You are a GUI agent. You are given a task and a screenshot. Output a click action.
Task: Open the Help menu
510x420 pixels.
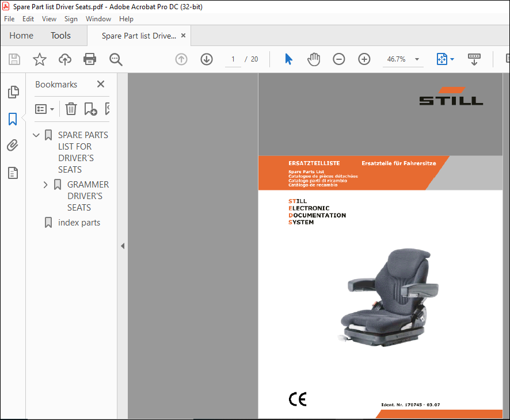(x=126, y=19)
